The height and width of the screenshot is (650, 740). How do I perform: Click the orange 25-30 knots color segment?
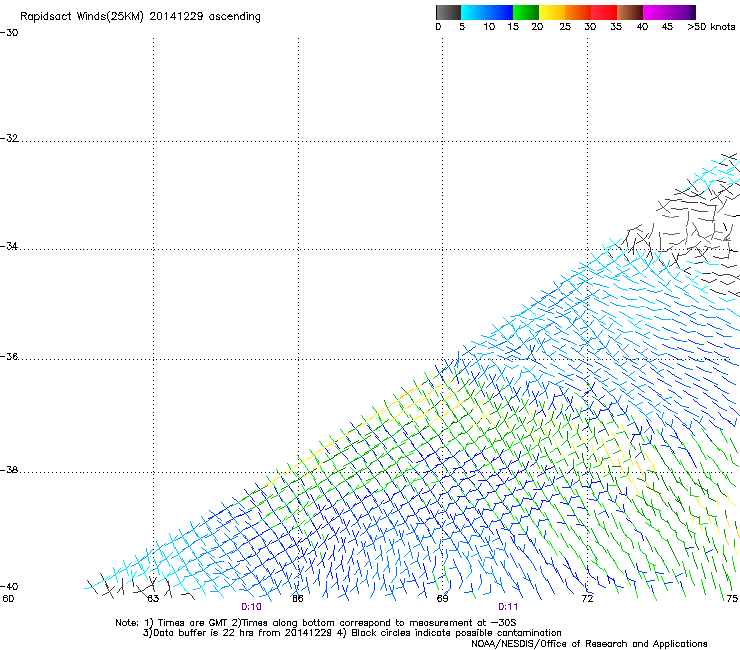578,12
